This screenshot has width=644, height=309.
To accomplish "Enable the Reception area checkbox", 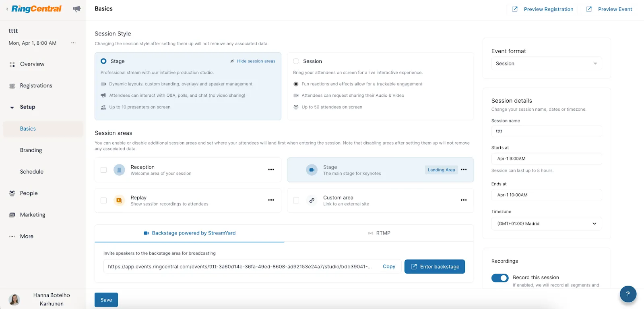I will click(103, 170).
